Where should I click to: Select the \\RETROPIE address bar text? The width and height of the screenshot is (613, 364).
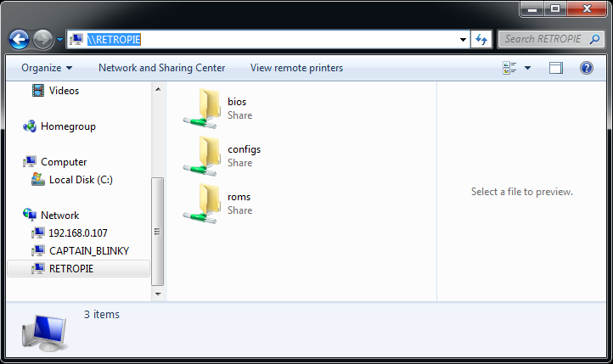point(114,39)
